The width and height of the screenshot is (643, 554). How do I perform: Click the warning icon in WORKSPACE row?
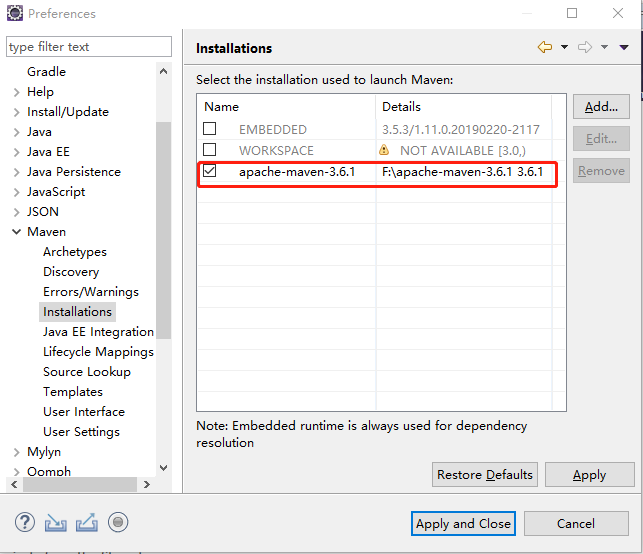384,150
